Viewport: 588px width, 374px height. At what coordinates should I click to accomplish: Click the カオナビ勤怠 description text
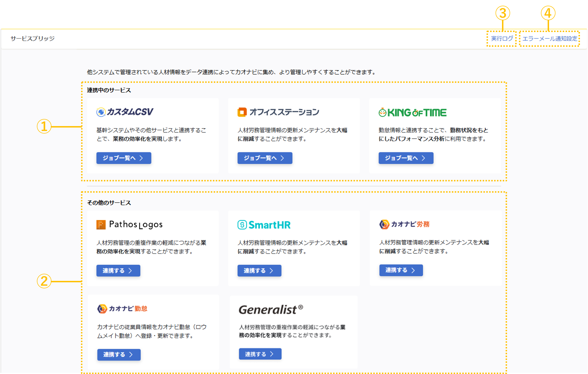pyautogui.click(x=152, y=331)
